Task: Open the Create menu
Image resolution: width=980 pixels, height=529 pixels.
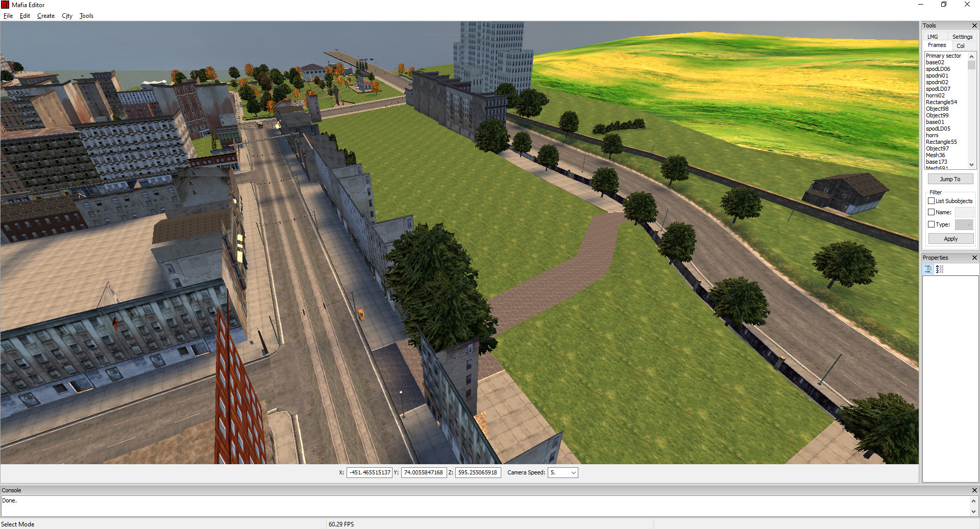Action: (x=46, y=16)
